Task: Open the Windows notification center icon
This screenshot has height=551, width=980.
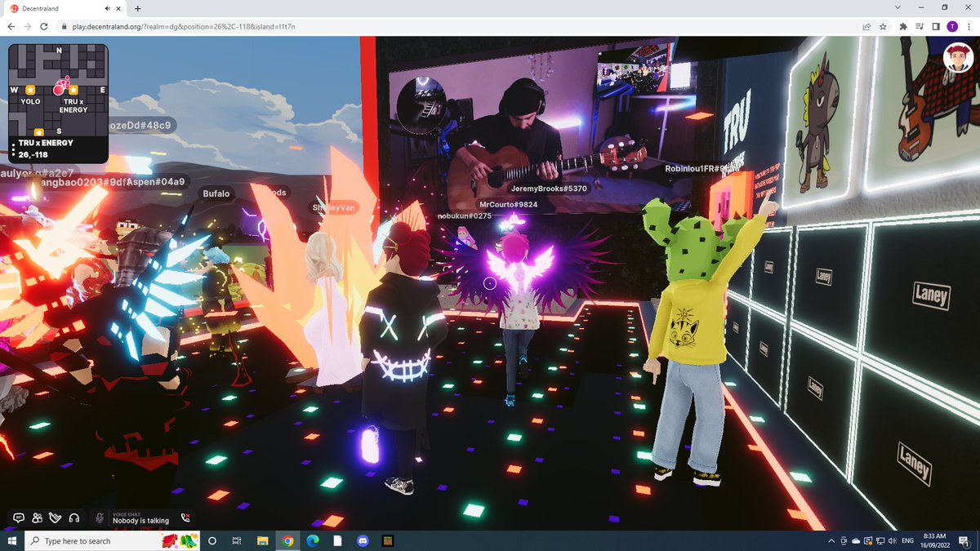Action: [x=965, y=540]
